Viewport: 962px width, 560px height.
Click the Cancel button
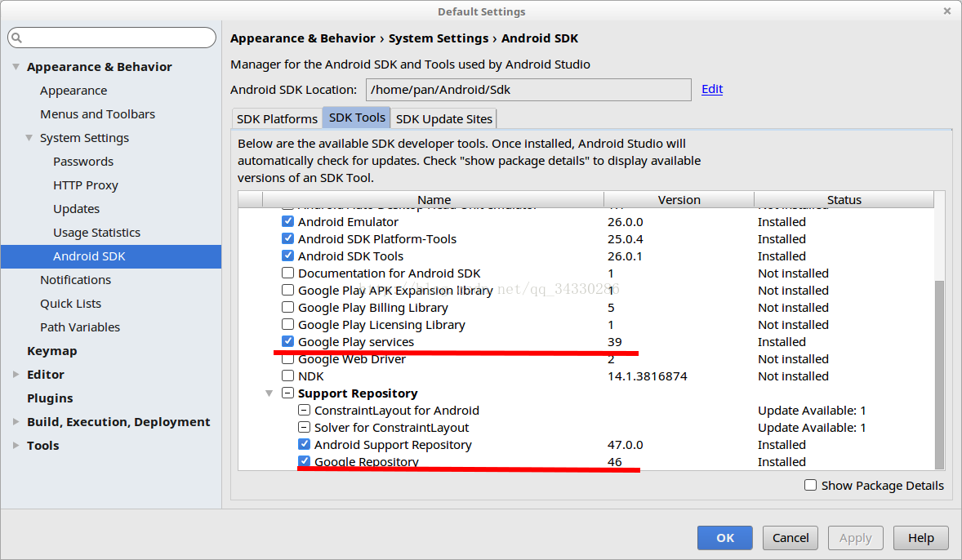791,538
